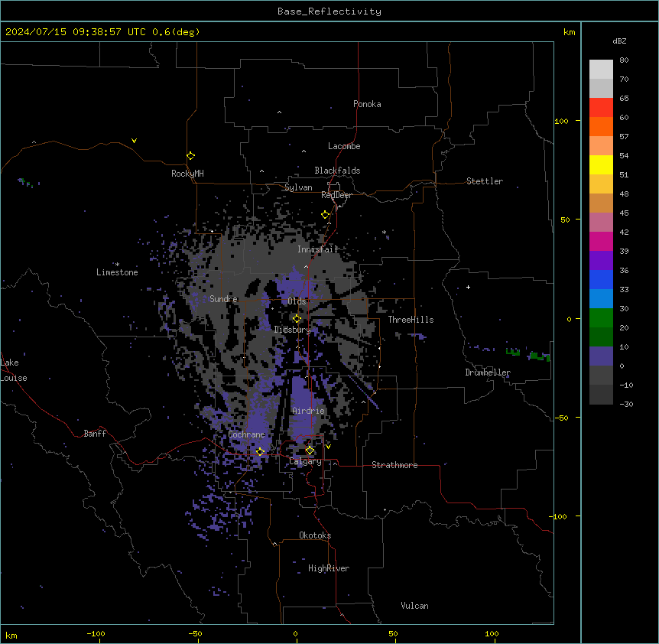The image size is (659, 644).
Task: Click the Vulcan label
Action: click(x=415, y=606)
